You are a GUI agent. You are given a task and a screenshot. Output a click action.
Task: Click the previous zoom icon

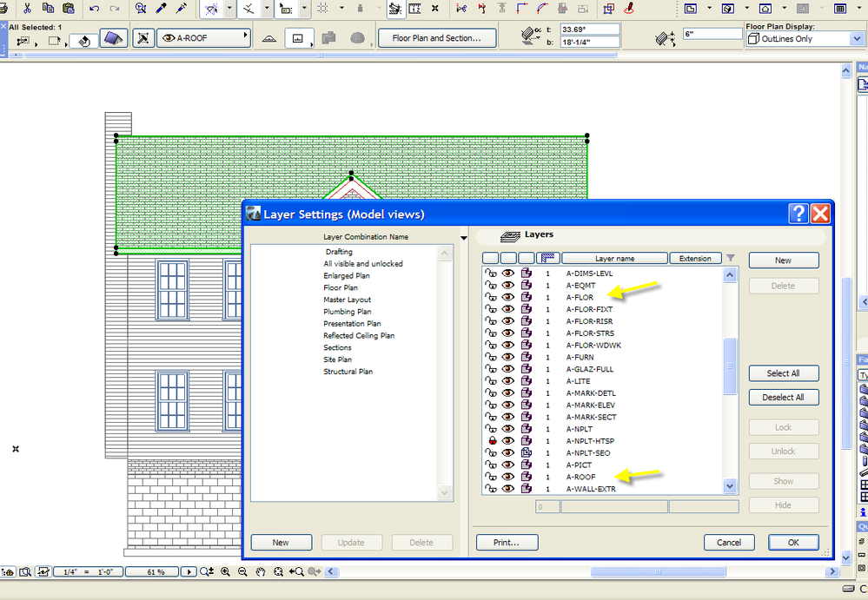click(x=296, y=572)
